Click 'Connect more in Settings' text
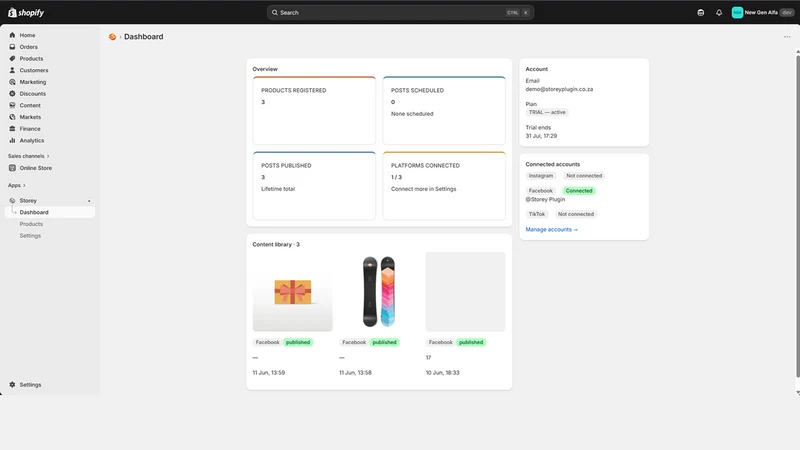Screen dimensions: 800x450 coord(423,189)
